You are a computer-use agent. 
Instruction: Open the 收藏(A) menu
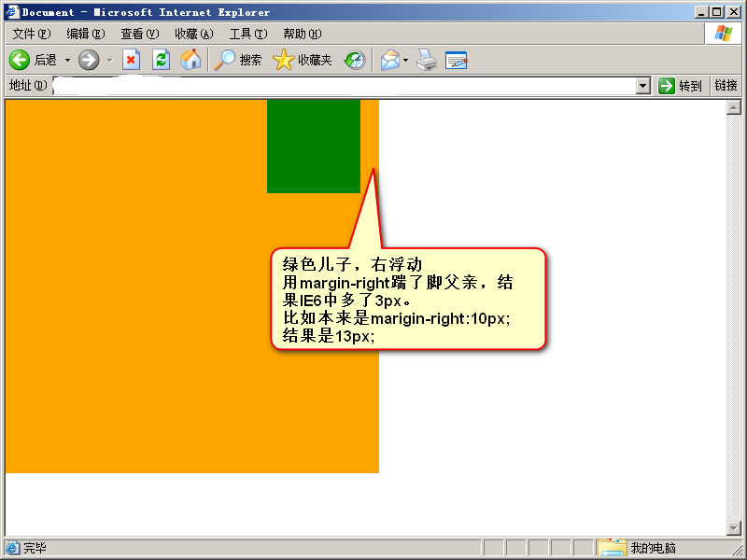pos(194,34)
